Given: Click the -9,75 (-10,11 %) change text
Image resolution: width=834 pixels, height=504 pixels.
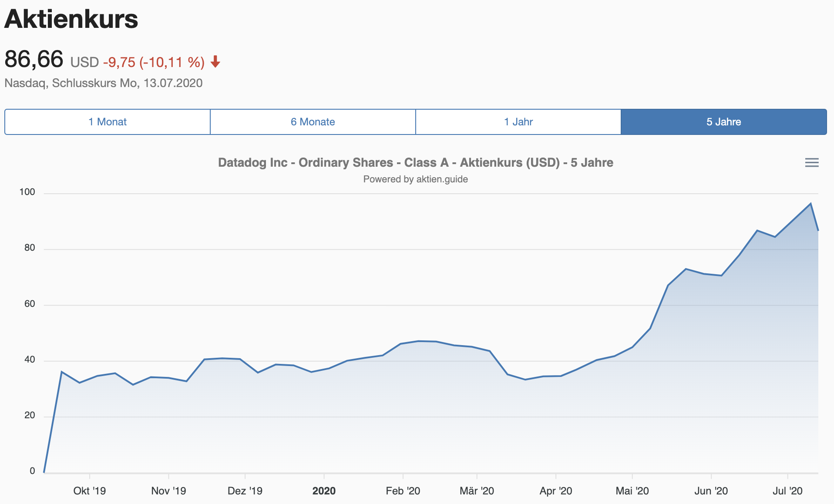Looking at the screenshot, I should (154, 62).
